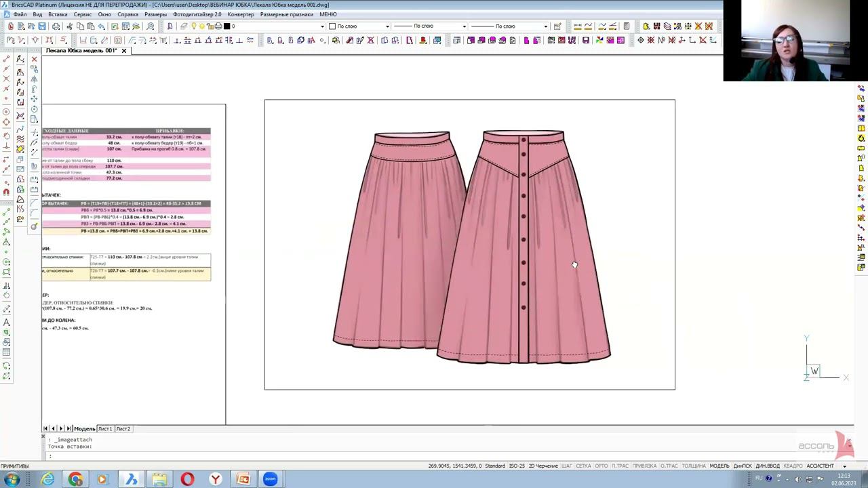Click ACCИCTEHT button in status bar
This screenshot has height=488, width=868.
point(820,466)
